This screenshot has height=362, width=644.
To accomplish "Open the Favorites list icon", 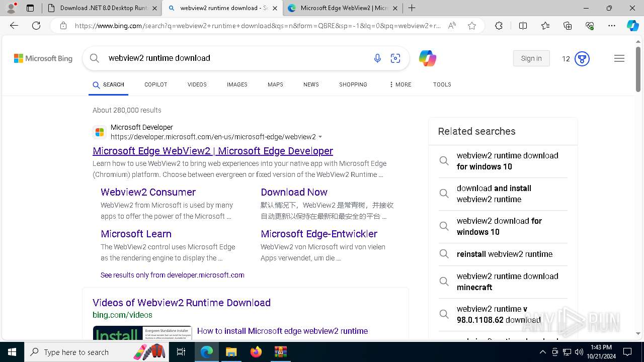I will click(x=545, y=26).
